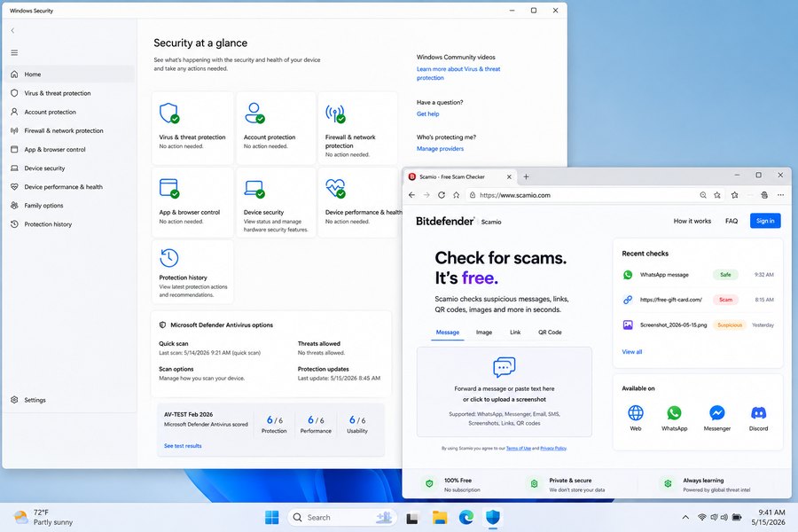Screen dimensions: 798x532
Task: Click the Discord icon under Available on
Action: tap(758, 413)
